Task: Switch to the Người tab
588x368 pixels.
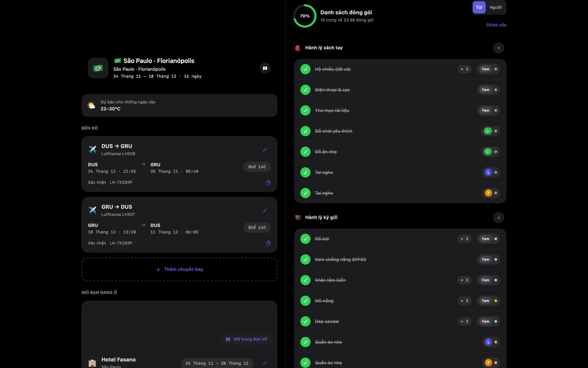Action: (496, 7)
